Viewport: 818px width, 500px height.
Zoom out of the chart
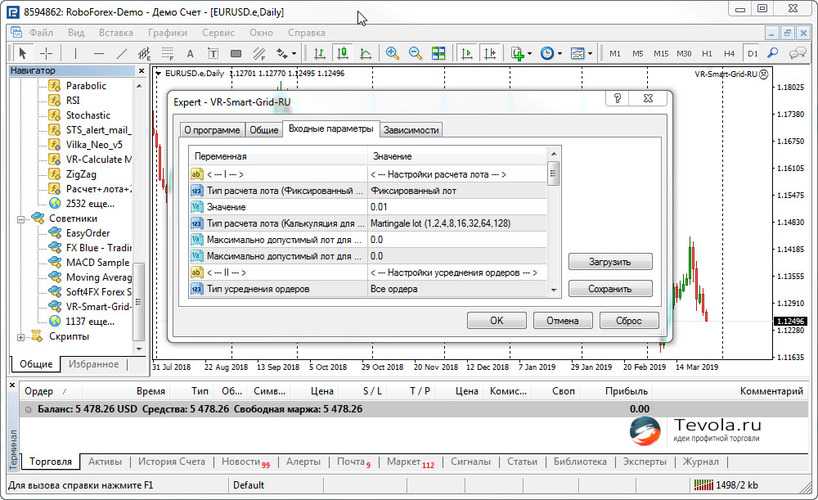(x=414, y=53)
